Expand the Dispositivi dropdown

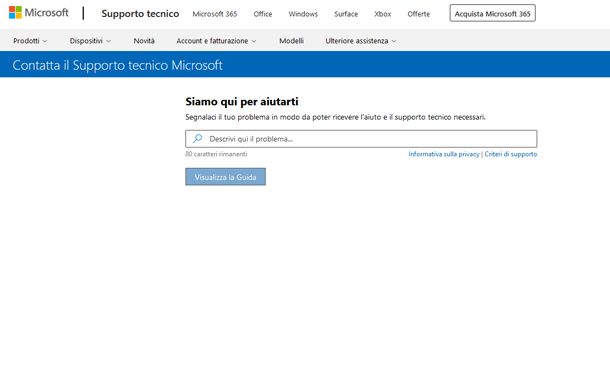(90, 41)
